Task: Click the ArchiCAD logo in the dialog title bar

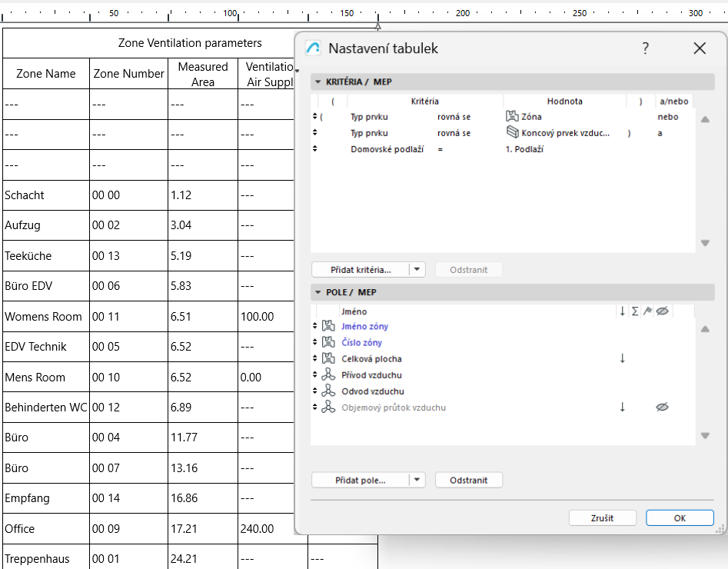Action: pos(313,48)
